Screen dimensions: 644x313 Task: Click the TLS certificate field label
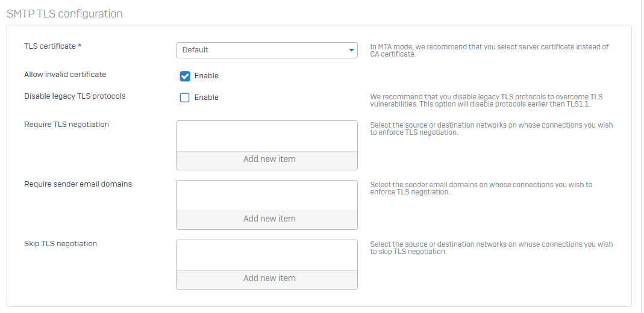coord(52,46)
